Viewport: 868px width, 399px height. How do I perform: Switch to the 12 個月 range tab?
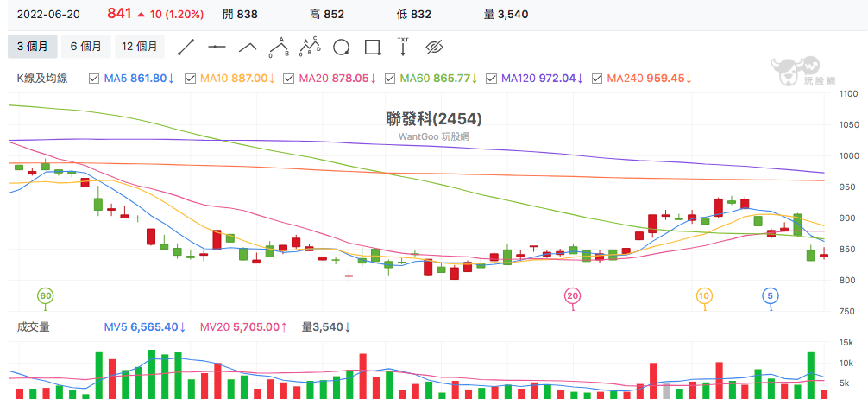pos(140,47)
